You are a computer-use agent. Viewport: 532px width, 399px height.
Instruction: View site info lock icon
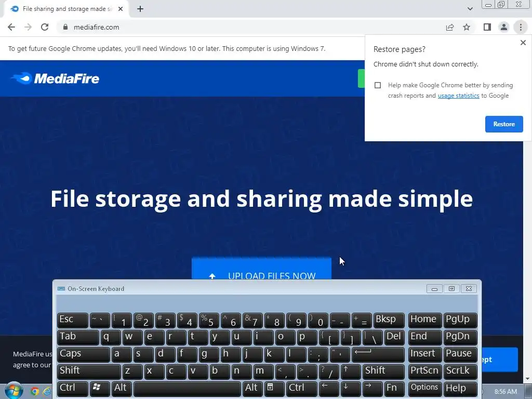click(65, 27)
